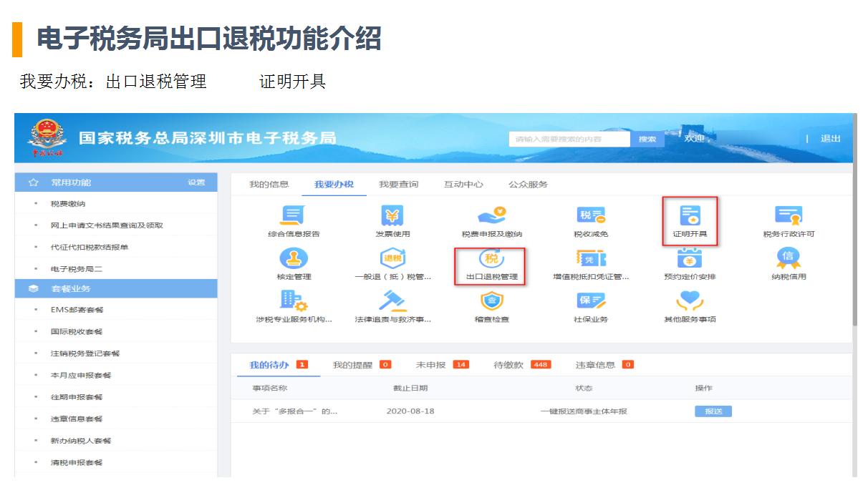The image size is (868, 503).
Task: Open the 互动中心 tab
Action: 465,184
